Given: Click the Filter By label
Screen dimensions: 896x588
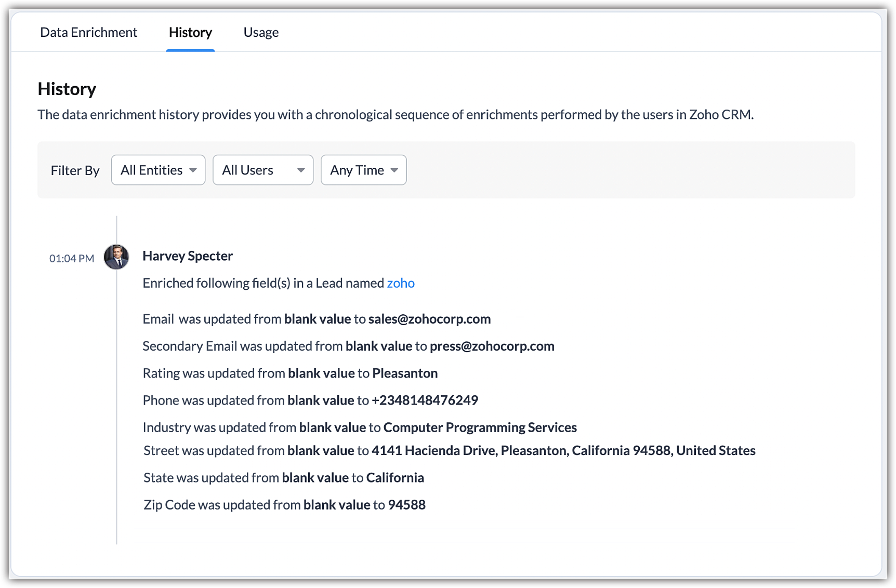Looking at the screenshot, I should [x=75, y=170].
